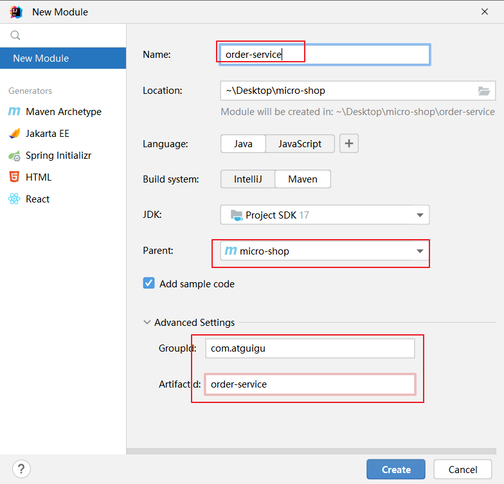Open help with the question mark
The width and height of the screenshot is (504, 484).
[x=21, y=469]
